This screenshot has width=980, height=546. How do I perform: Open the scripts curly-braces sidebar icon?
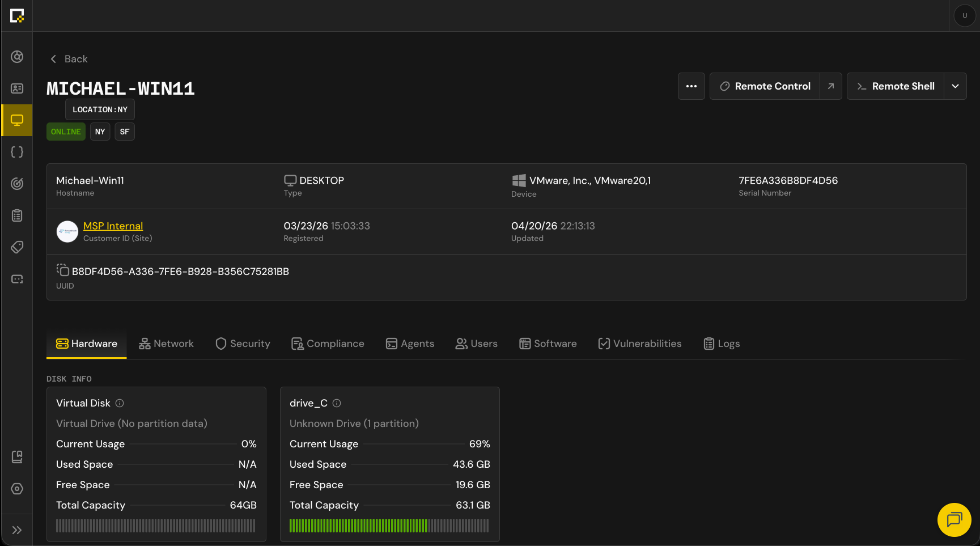click(x=17, y=152)
